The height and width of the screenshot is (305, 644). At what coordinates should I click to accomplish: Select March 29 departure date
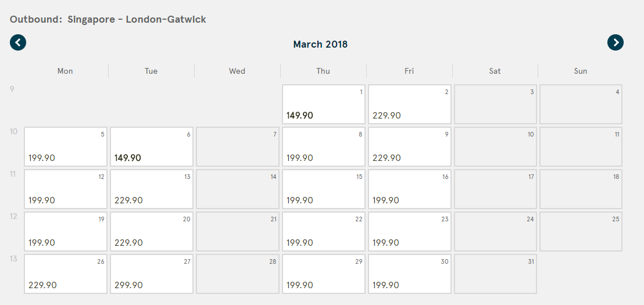(324, 274)
